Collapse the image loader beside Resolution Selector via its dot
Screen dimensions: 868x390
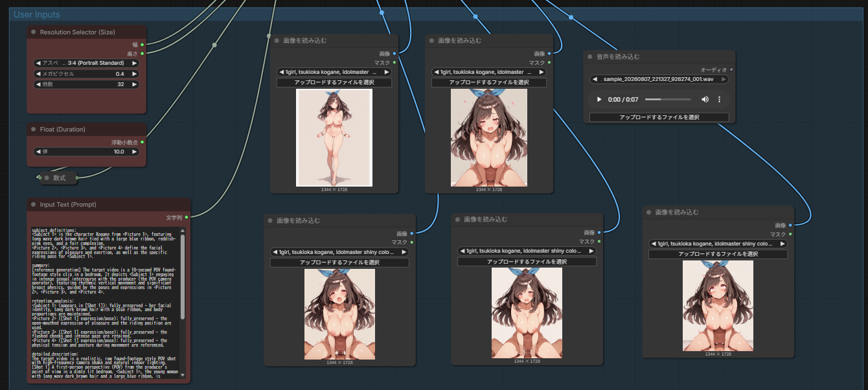tap(277, 40)
